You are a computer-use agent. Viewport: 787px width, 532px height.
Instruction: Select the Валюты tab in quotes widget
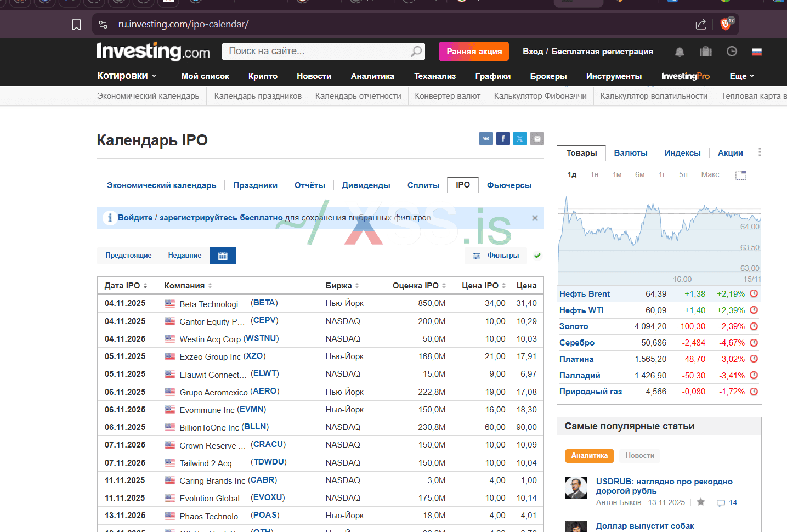point(631,153)
